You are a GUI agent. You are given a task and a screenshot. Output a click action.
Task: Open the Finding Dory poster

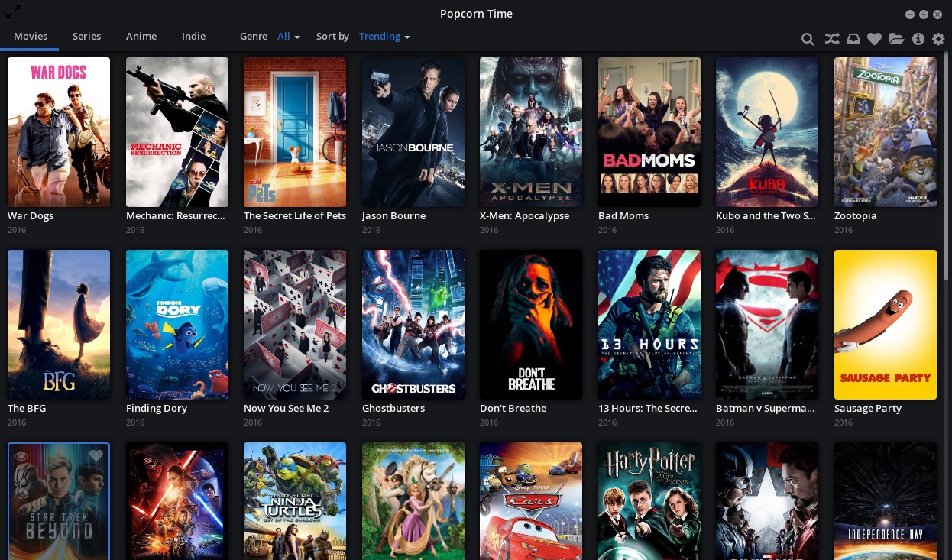click(177, 325)
